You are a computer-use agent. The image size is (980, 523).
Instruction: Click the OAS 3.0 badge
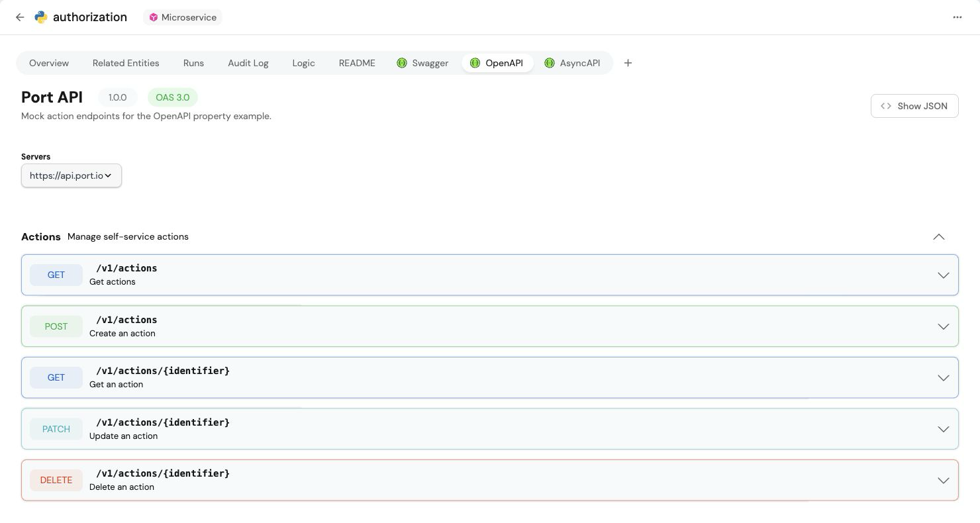(173, 97)
